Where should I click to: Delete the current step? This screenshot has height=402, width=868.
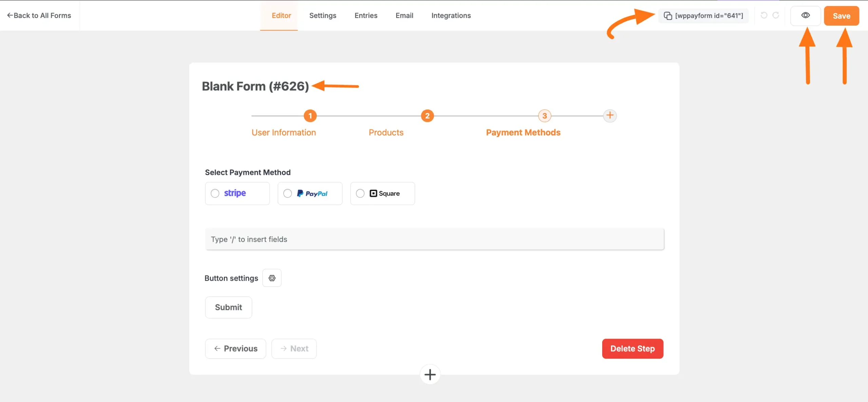(x=632, y=348)
